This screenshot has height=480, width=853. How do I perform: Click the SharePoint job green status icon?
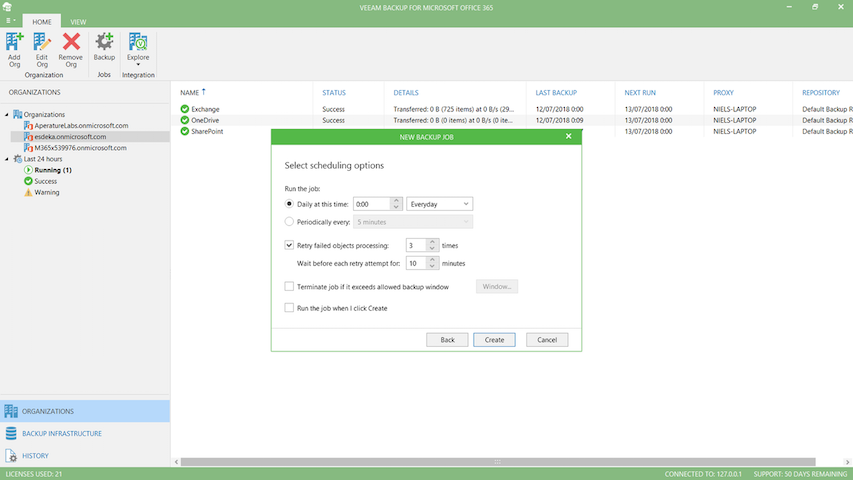185,131
